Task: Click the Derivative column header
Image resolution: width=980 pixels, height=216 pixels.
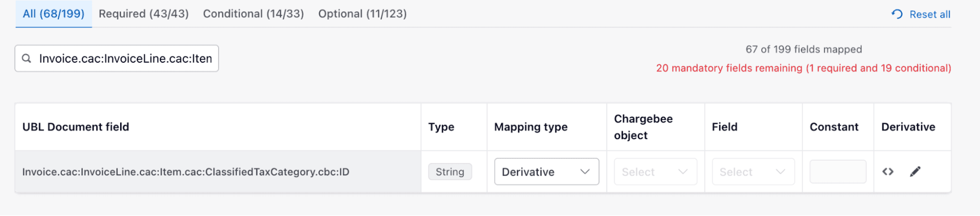Action: point(908,127)
